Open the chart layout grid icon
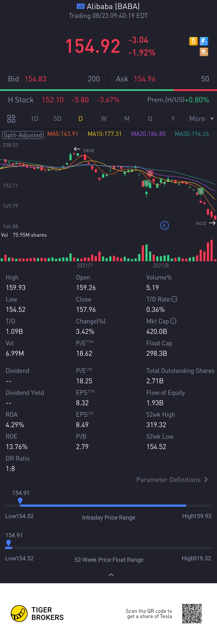The image size is (217, 644). (11, 118)
